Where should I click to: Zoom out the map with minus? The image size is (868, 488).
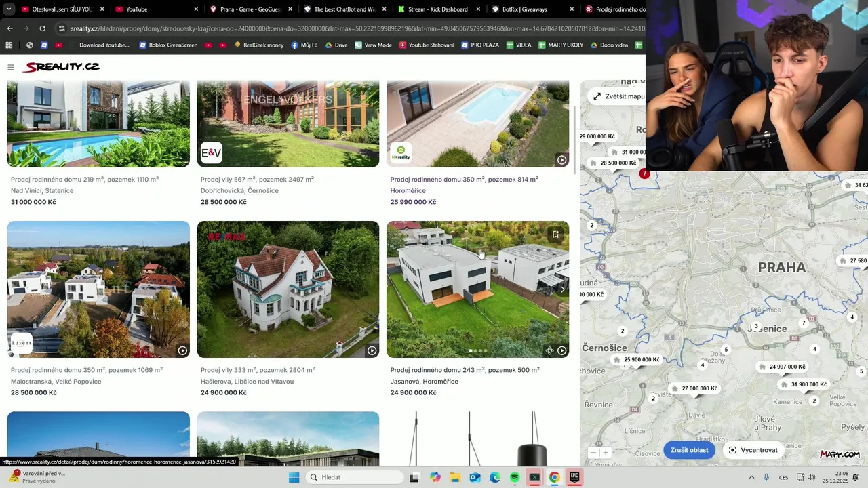tap(593, 453)
